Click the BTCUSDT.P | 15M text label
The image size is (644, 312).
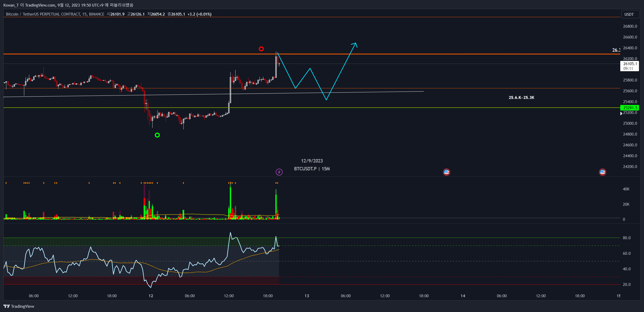(x=312, y=169)
